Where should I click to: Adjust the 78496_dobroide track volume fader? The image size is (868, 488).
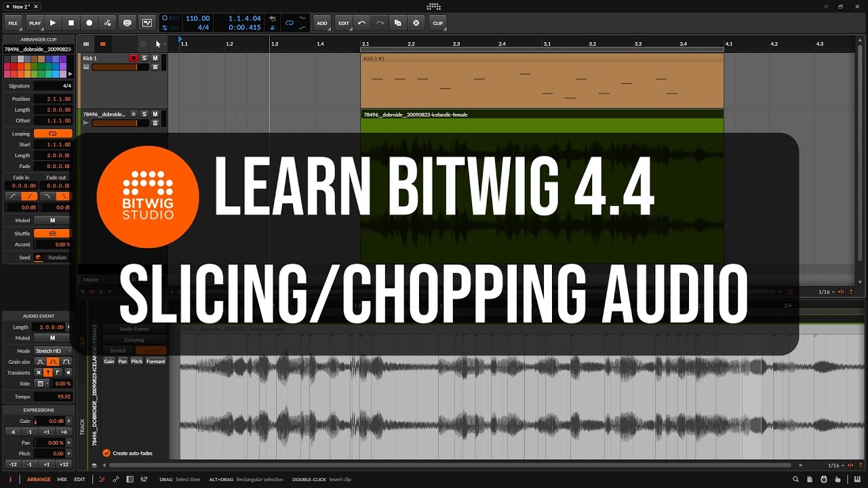120,123
